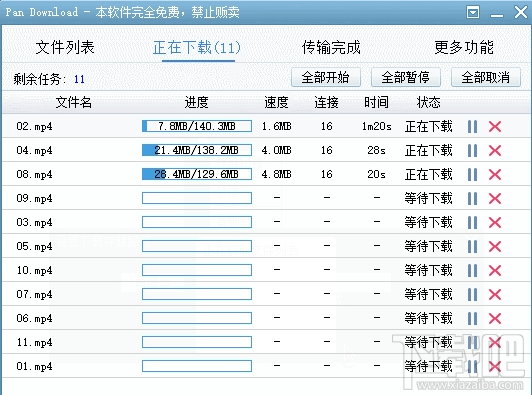532x395 pixels.
Task: Cancel the 02.mp4 download
Action: [495, 127]
